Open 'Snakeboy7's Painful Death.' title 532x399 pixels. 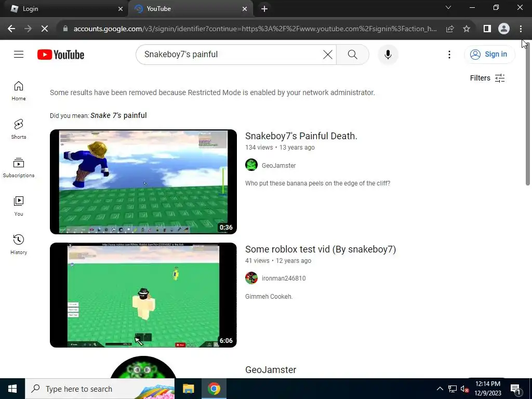(x=301, y=136)
